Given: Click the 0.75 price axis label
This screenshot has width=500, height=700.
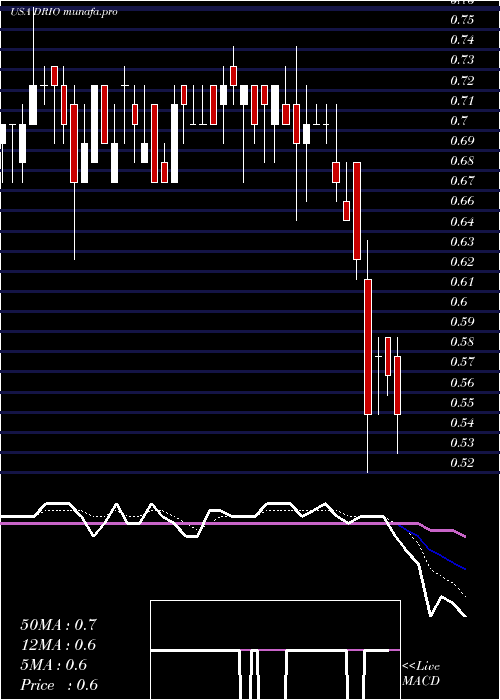Looking at the screenshot, I should pos(462,20).
